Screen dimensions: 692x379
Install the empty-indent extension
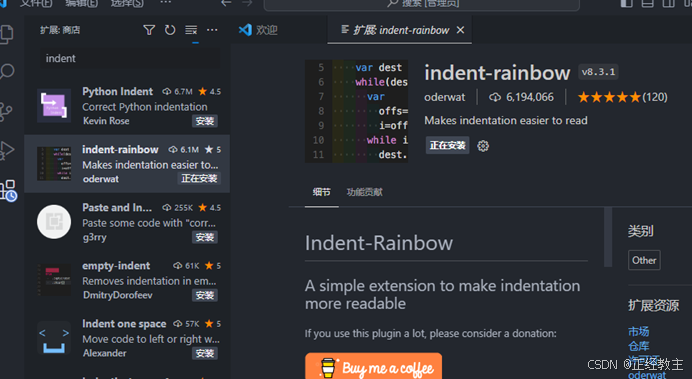pyautogui.click(x=205, y=295)
